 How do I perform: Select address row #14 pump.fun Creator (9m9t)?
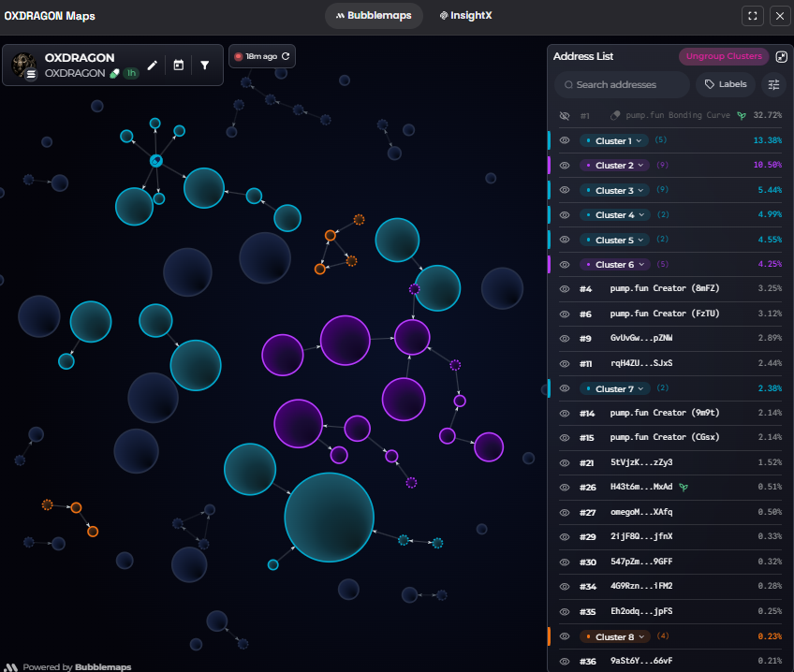pos(670,413)
